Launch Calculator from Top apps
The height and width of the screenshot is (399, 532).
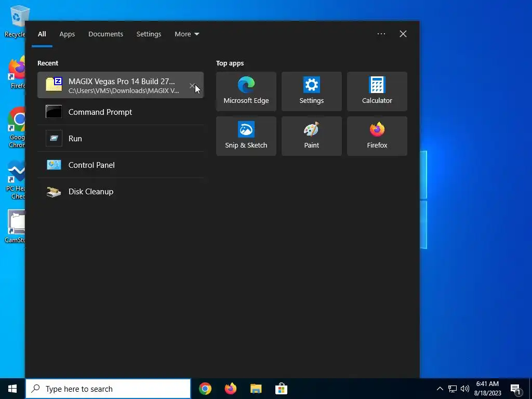377,91
